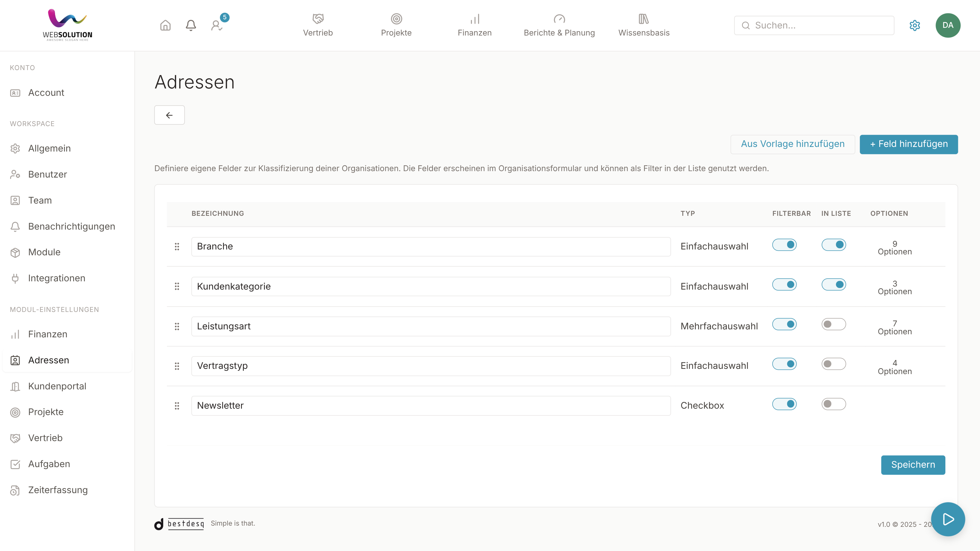This screenshot has width=980, height=551.
Task: Open 9 Optionen for Branche
Action: coord(894,248)
